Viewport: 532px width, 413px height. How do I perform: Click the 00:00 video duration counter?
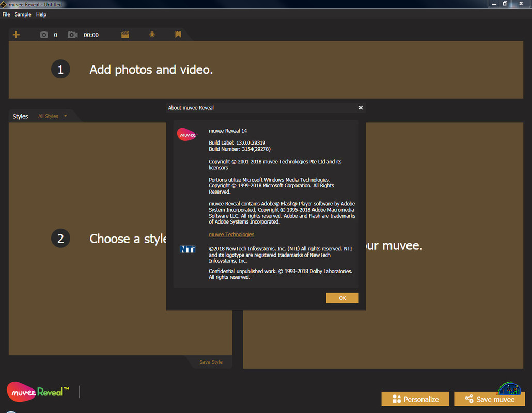pos(91,35)
